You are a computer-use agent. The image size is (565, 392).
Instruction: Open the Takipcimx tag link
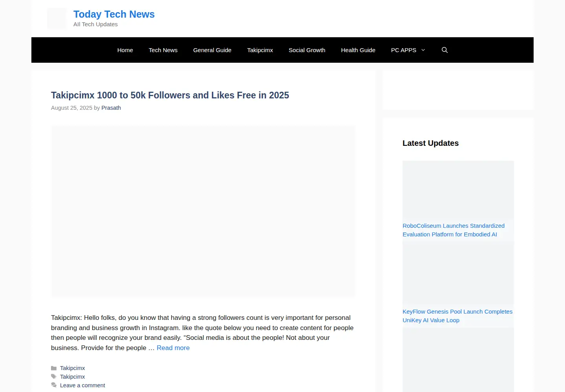coord(72,377)
